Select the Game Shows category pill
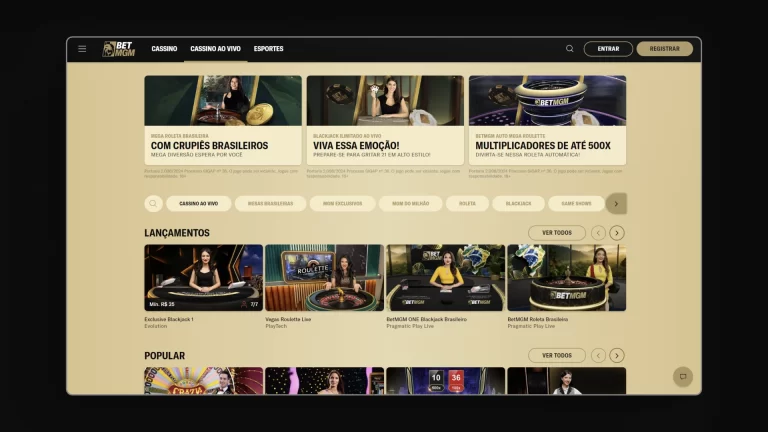 click(x=576, y=203)
